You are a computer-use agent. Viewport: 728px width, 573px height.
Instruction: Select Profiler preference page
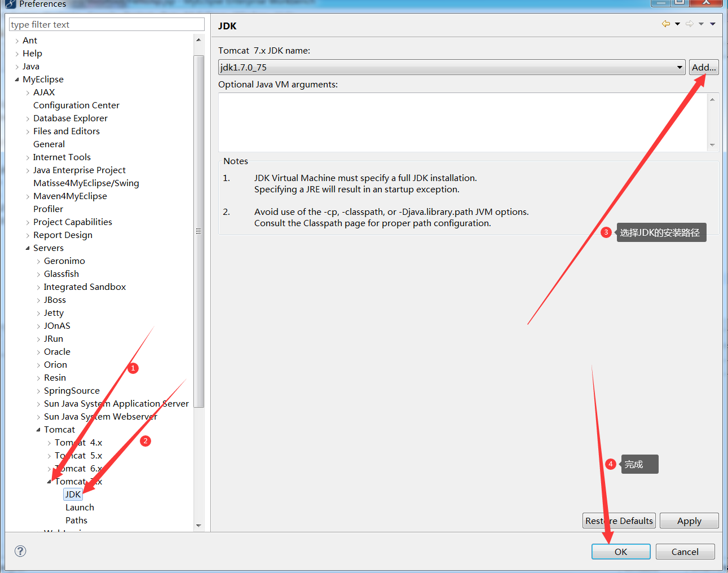tap(48, 209)
